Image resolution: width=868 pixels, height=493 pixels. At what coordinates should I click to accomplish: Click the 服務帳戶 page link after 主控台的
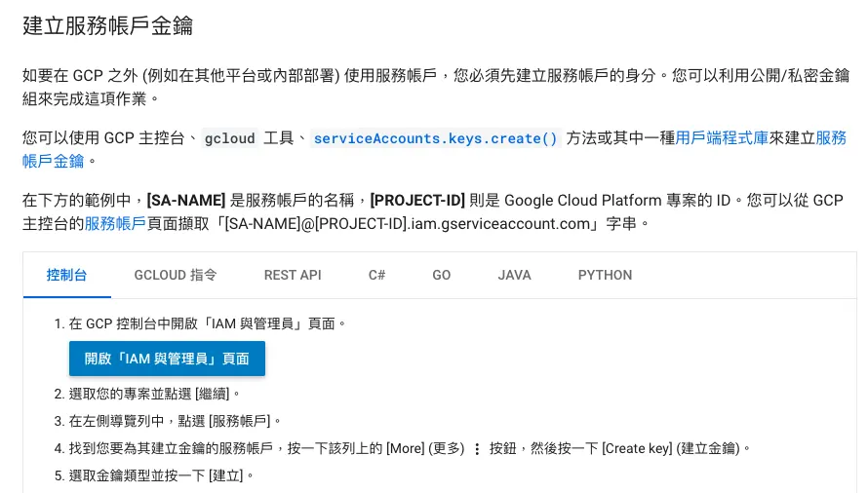115,223
